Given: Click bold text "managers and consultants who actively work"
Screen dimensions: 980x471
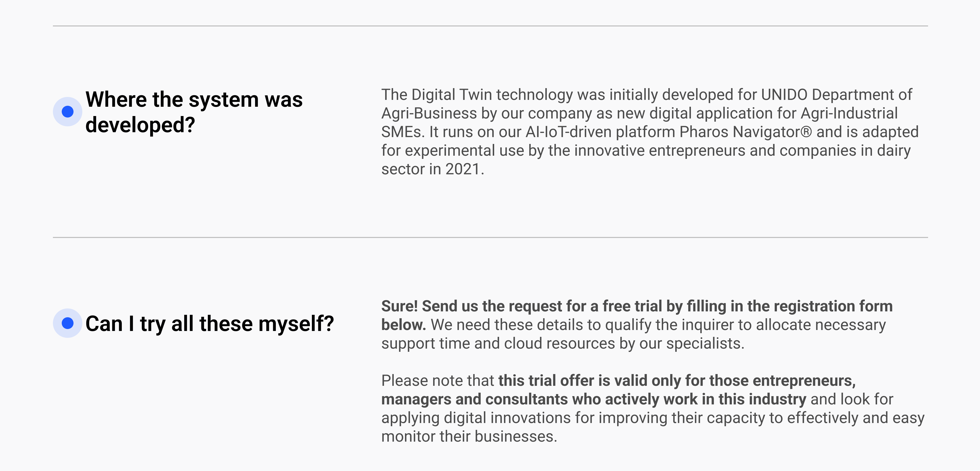Looking at the screenshot, I should click(539, 399).
